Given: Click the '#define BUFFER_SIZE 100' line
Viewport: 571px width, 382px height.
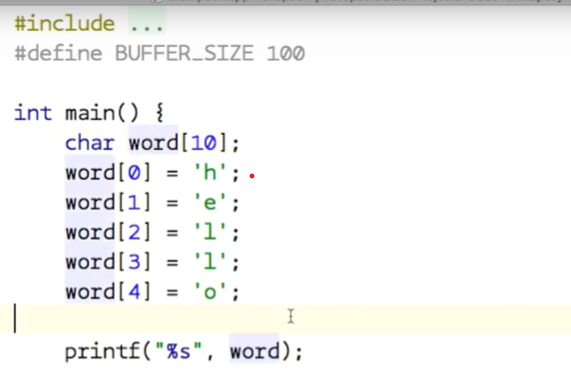Looking at the screenshot, I should coord(160,54).
